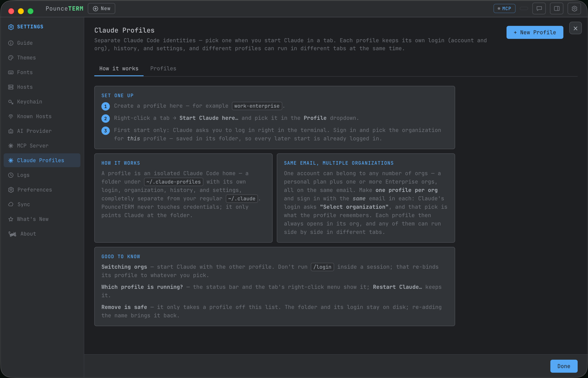Click the bold 'Start Claude here…' text
588x378 pixels.
[x=209, y=118]
